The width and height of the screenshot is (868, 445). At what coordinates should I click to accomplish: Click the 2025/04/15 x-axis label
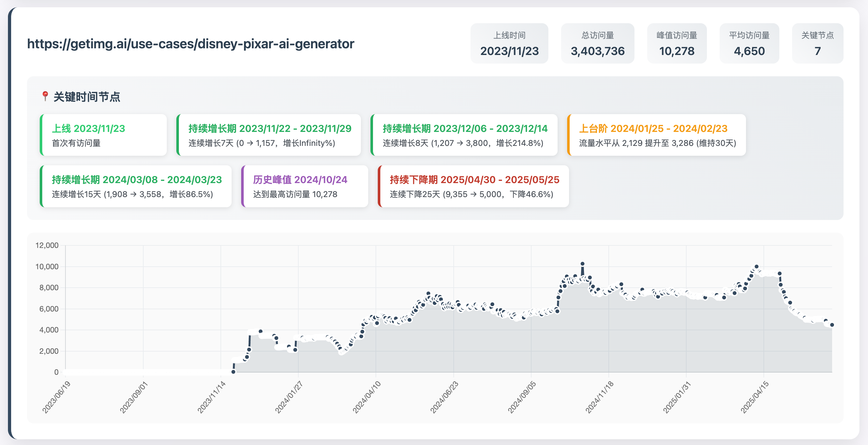755,397
